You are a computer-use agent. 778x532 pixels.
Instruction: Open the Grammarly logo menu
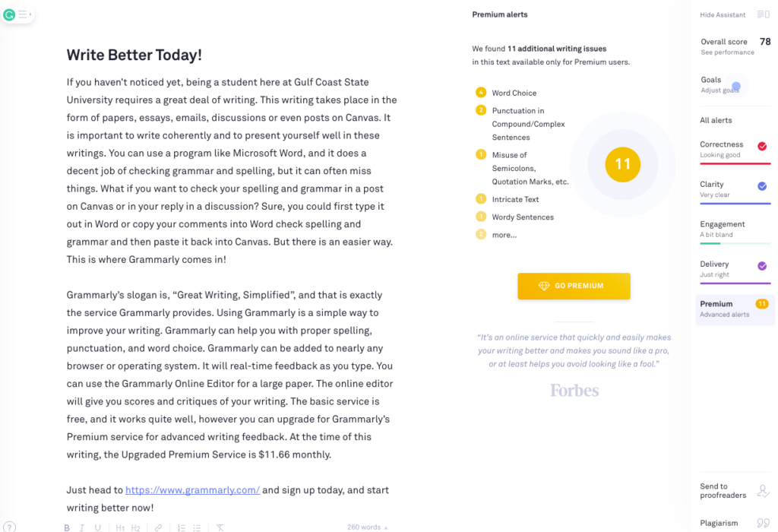(x=9, y=15)
